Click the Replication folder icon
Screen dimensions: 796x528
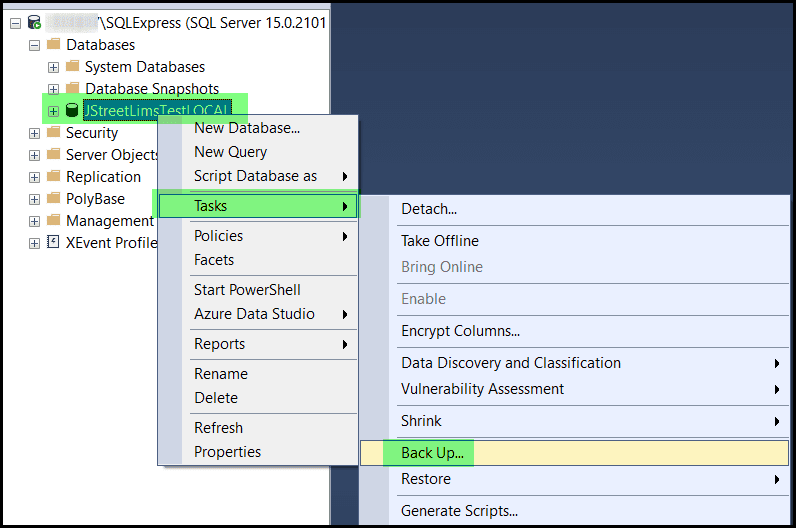coord(54,176)
